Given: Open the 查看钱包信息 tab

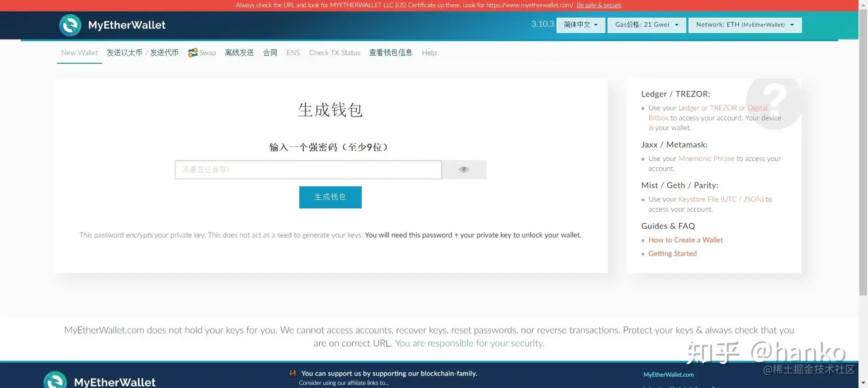Looking at the screenshot, I should (x=391, y=53).
